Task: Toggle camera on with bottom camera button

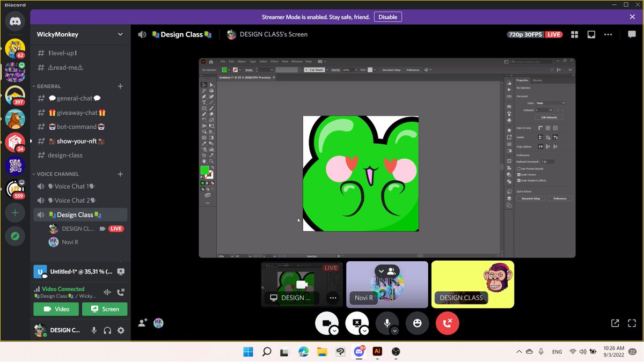Action: pyautogui.click(x=326, y=323)
